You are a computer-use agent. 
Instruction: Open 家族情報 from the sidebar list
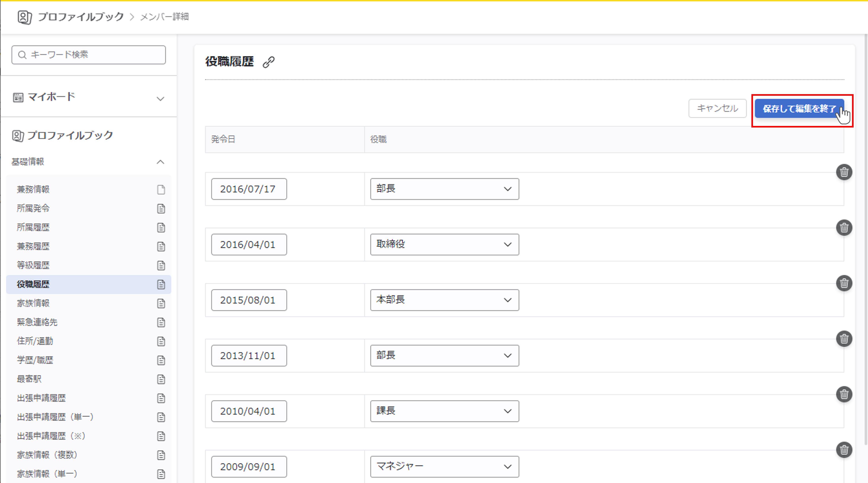click(x=33, y=303)
